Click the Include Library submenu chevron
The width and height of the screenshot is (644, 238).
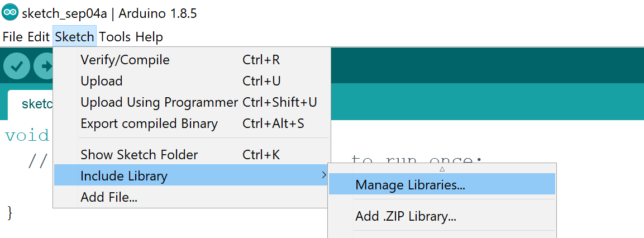pyautogui.click(x=324, y=175)
